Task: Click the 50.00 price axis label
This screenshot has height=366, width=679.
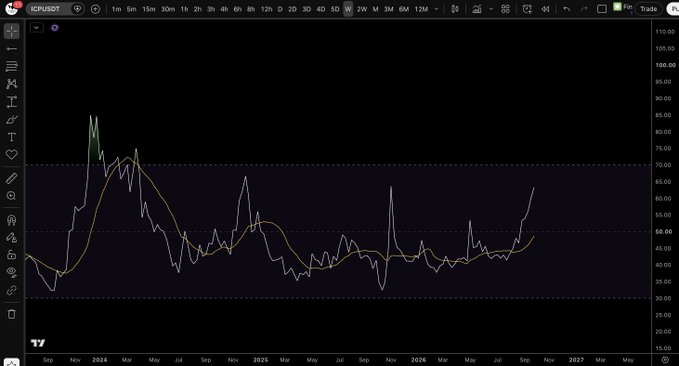Action: pos(665,232)
